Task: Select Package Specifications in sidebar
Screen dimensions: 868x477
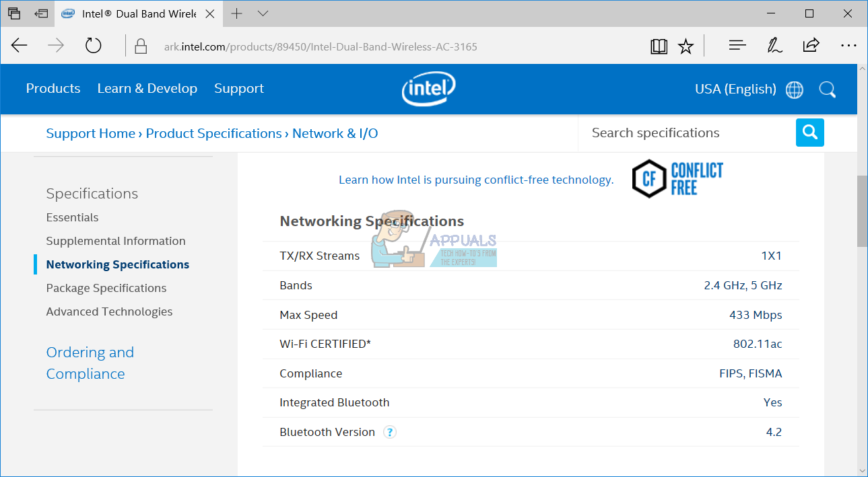Action: click(106, 288)
